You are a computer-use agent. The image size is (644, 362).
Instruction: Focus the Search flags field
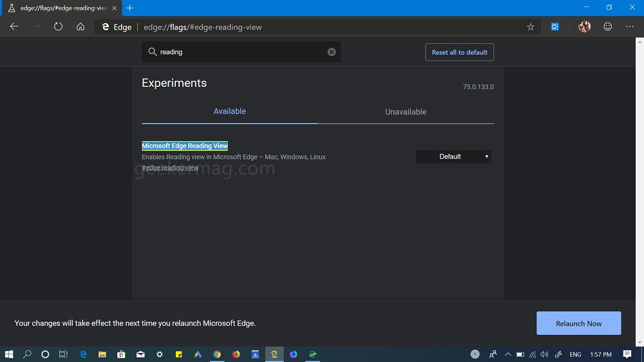coord(241,52)
